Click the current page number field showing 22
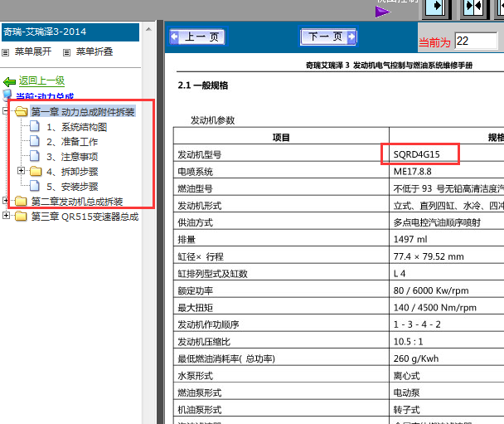This screenshot has width=504, height=424. click(x=477, y=41)
